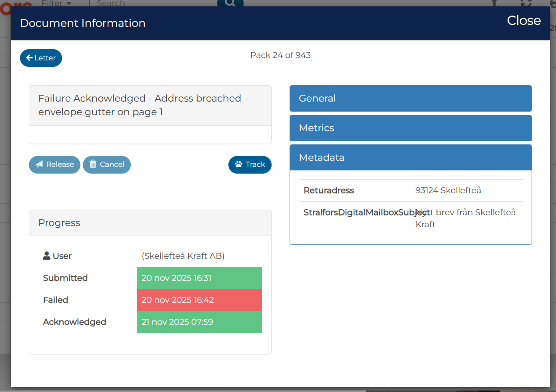Click the Acknowledged row label
This screenshot has height=392, width=556.
(x=74, y=322)
